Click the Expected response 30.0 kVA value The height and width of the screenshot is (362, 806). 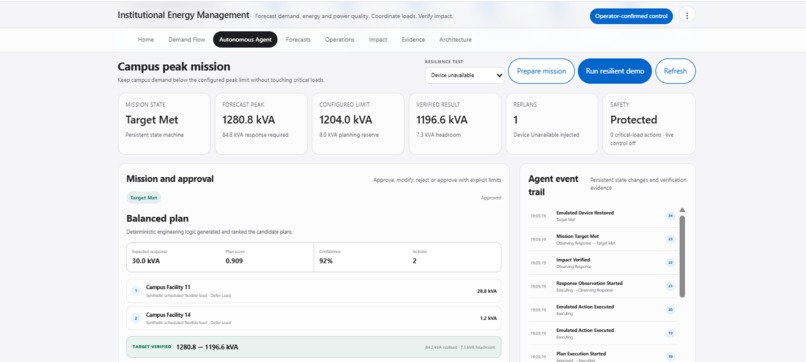coord(145,261)
